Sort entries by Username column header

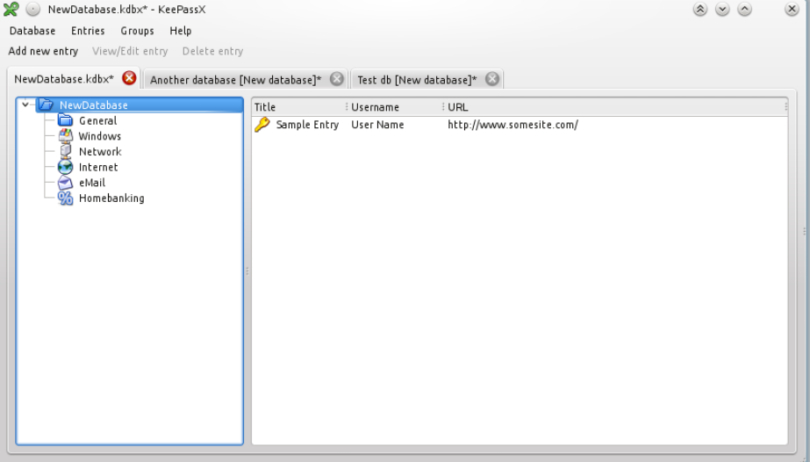(x=392, y=107)
